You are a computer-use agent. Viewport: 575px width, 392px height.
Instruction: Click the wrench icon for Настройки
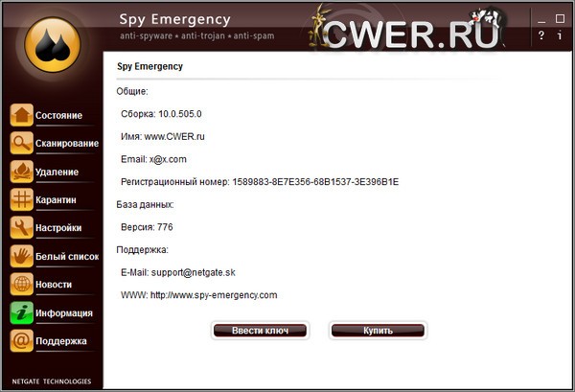click(x=21, y=228)
